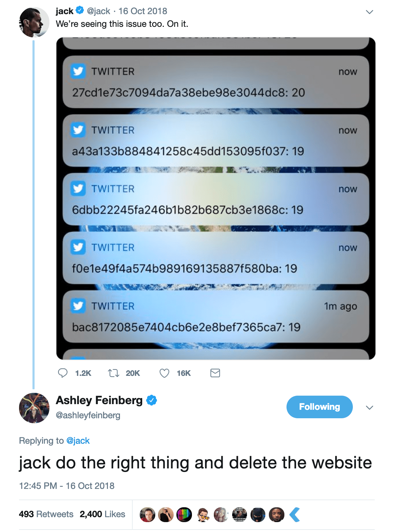Click the @jack reply link
The height and width of the screenshot is (532, 398).
[x=78, y=441]
